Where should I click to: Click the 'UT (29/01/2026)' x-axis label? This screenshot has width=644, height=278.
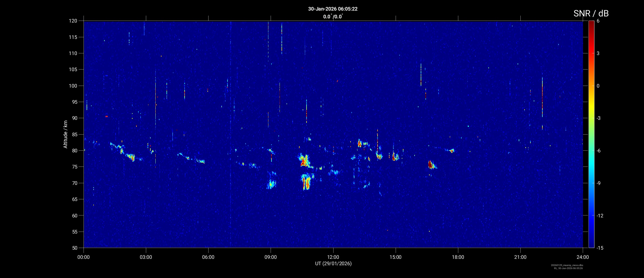click(333, 264)
